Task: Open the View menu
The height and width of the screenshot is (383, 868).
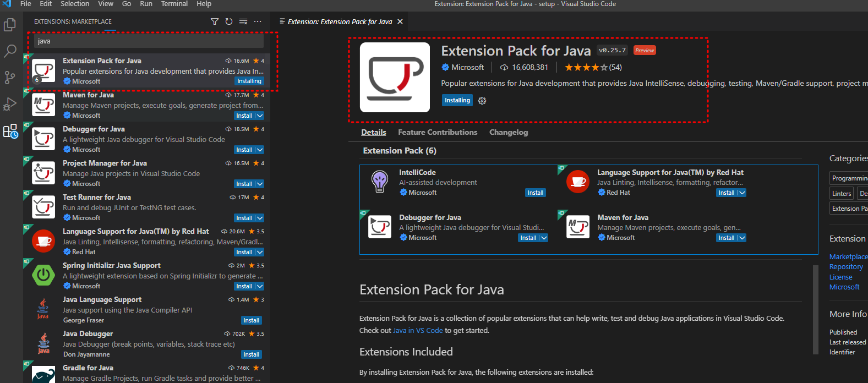Action: click(x=106, y=4)
